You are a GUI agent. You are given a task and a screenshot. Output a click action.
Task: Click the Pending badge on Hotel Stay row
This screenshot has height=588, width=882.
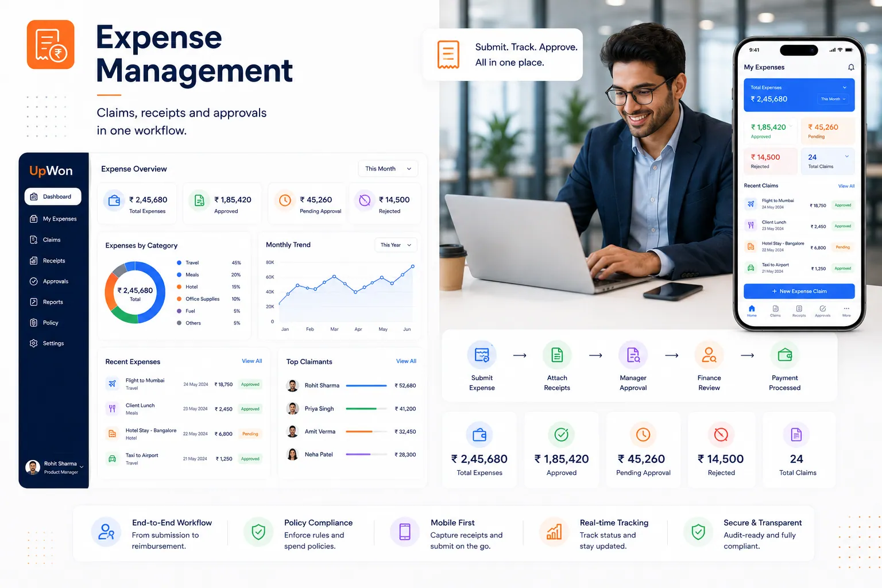tap(250, 434)
